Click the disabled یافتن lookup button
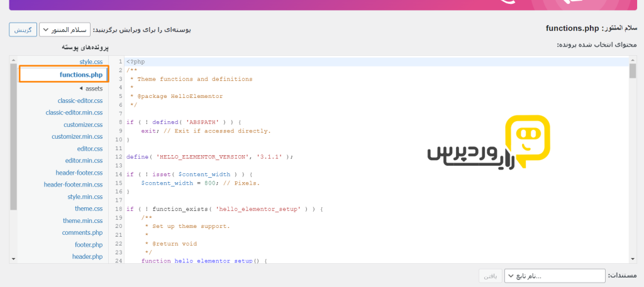 click(491, 276)
